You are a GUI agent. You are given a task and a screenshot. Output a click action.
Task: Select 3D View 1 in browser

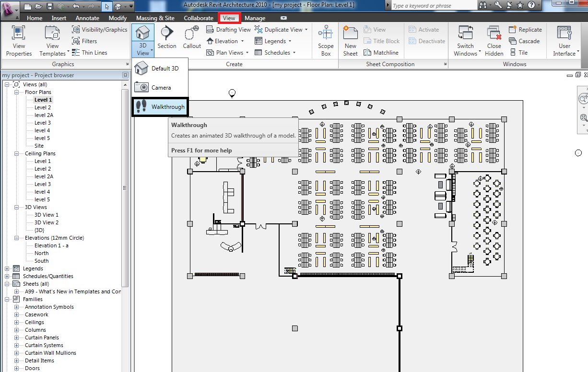pyautogui.click(x=47, y=215)
